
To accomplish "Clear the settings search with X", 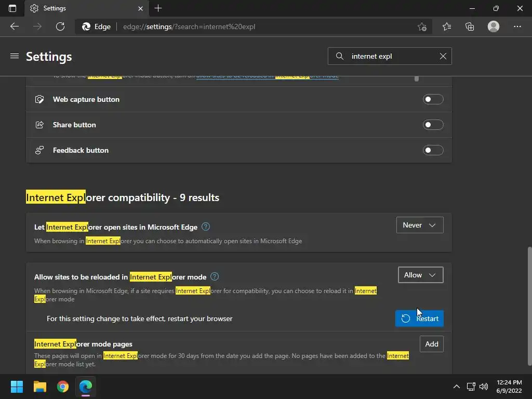I will click(443, 56).
